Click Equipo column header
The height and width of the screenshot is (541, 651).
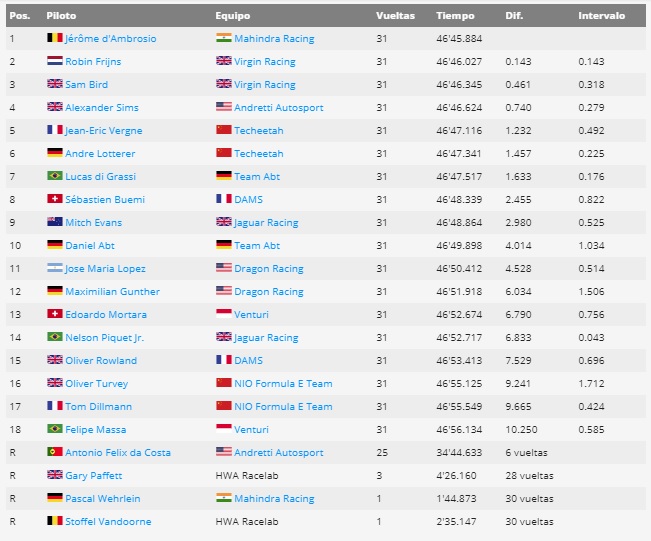(232, 16)
